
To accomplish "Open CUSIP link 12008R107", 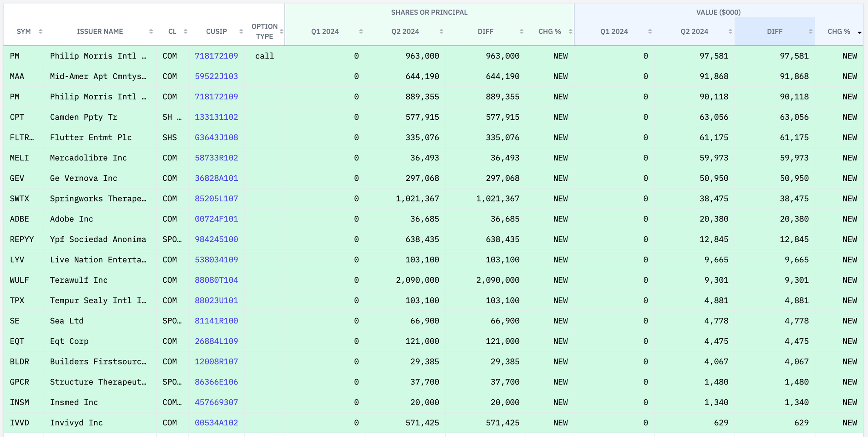I will click(216, 362).
